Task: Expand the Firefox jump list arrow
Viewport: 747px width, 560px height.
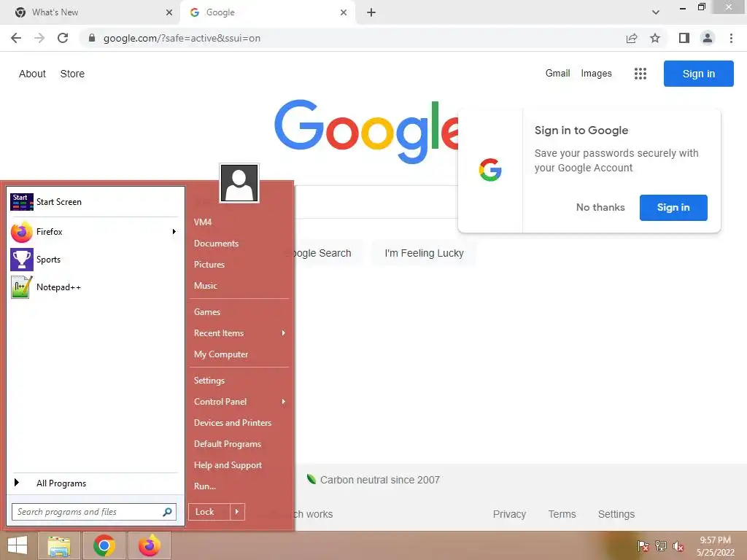Action: [x=174, y=232]
